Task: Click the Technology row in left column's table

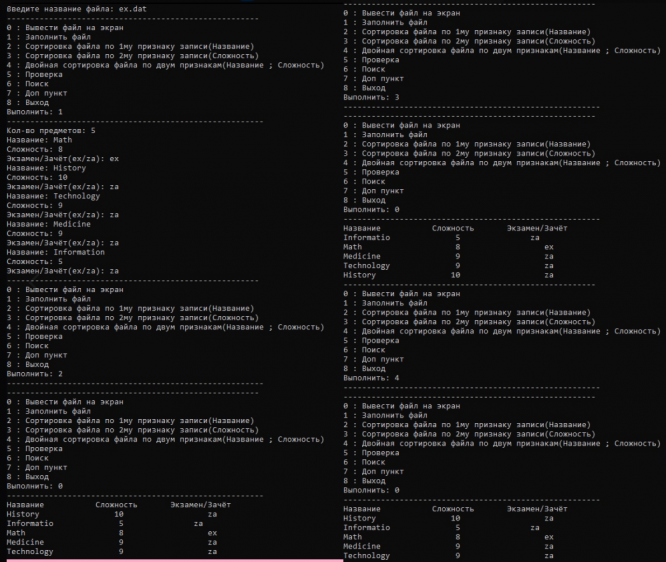Action: tap(112, 551)
